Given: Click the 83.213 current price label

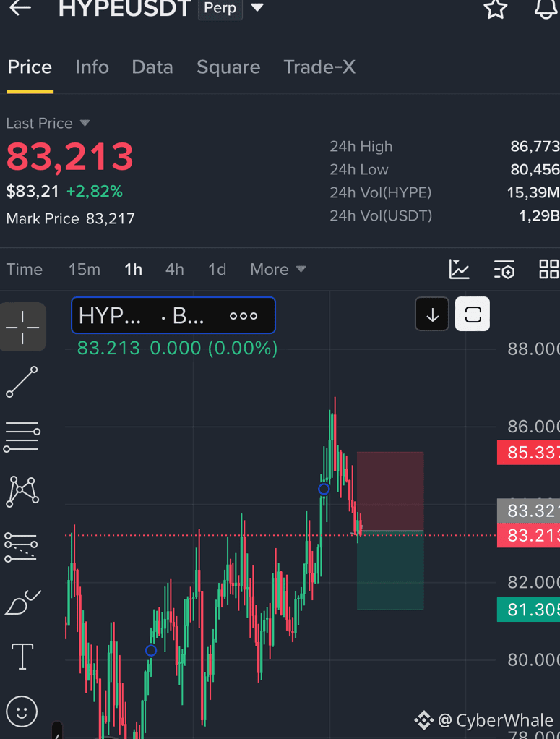Looking at the screenshot, I should 528,535.
